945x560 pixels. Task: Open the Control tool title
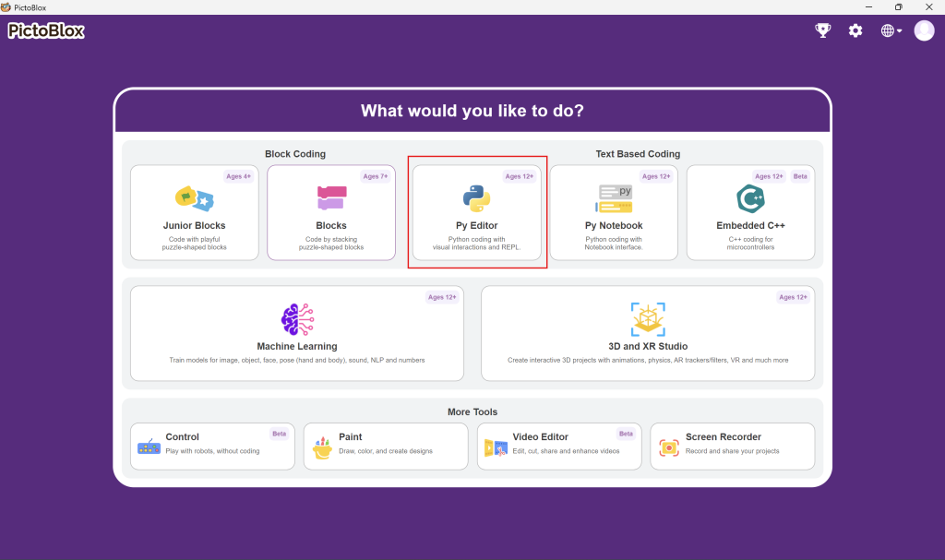(182, 437)
